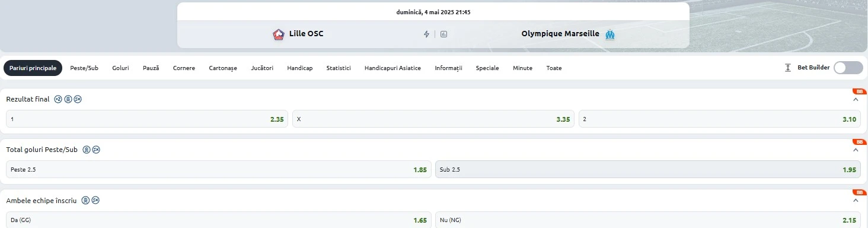
Task: Click the BB badge on Rezultat final
Action: click(x=859, y=91)
